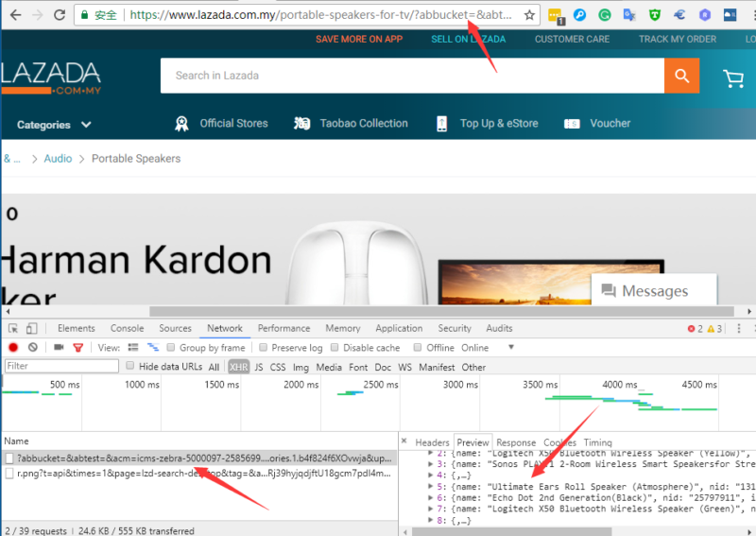Toggle capture screenshots camera icon
Image resolution: width=756 pixels, height=536 pixels.
59,347
